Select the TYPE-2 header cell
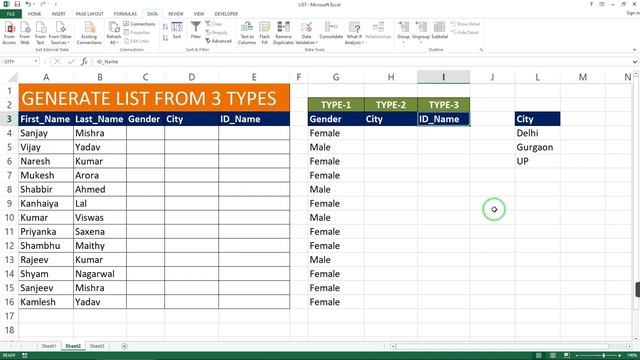The height and width of the screenshot is (360, 640). (x=391, y=105)
